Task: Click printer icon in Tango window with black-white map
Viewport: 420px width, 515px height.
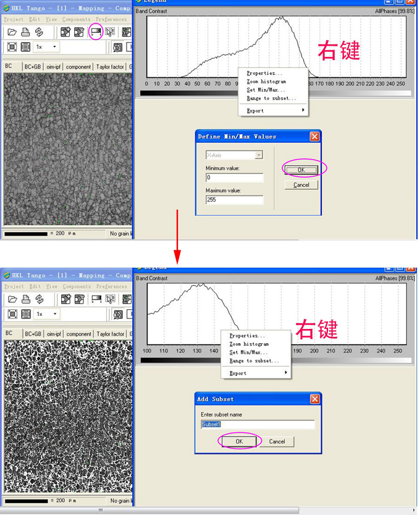Action: (26, 299)
